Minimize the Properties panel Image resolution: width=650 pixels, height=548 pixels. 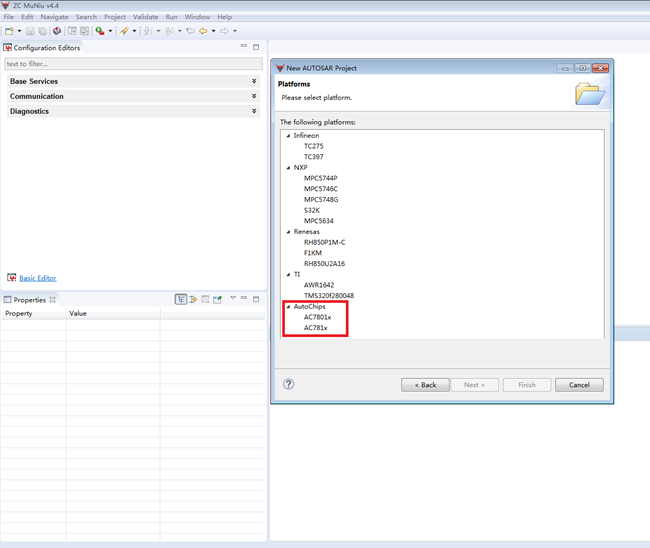(244, 298)
